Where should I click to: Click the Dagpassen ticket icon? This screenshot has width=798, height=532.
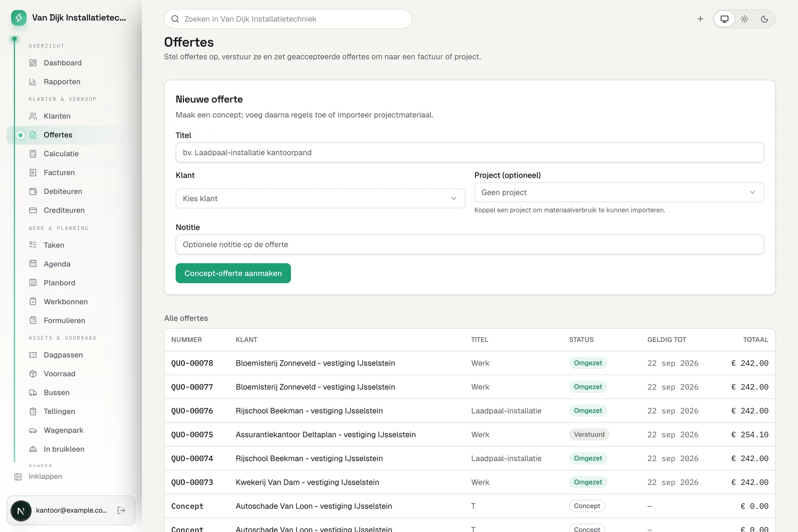point(33,355)
